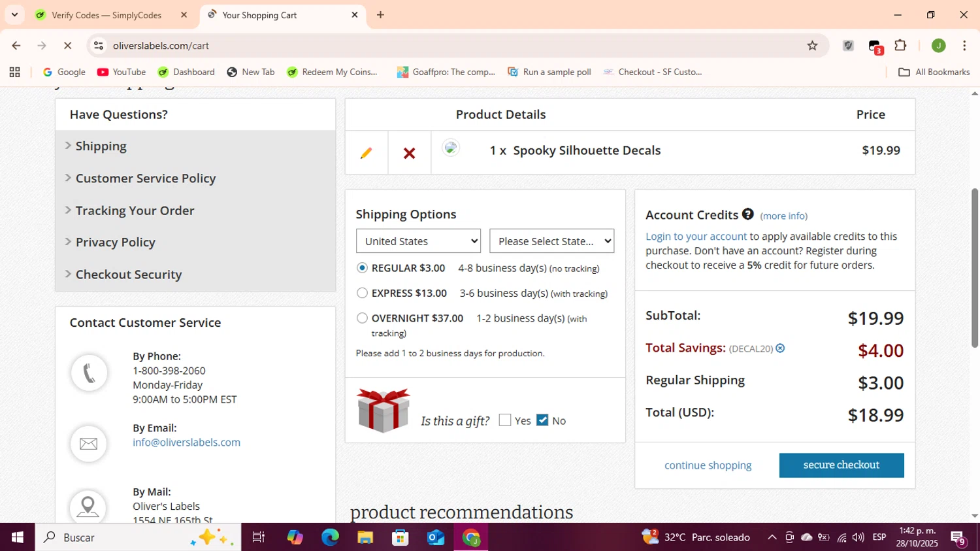Viewport: 980px width, 551px height.
Task: Email info@oliverslabels.com link
Action: pos(186,442)
